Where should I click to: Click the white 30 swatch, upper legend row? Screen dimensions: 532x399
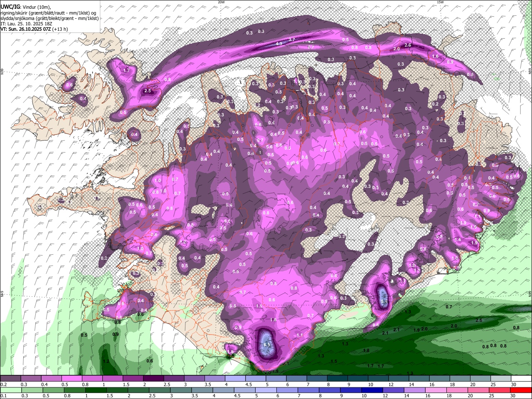point(522,379)
